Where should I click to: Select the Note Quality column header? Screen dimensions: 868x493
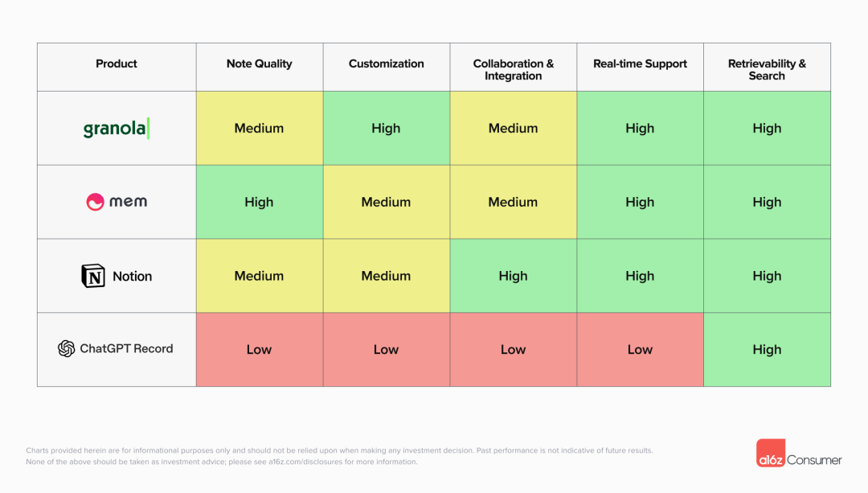click(259, 64)
